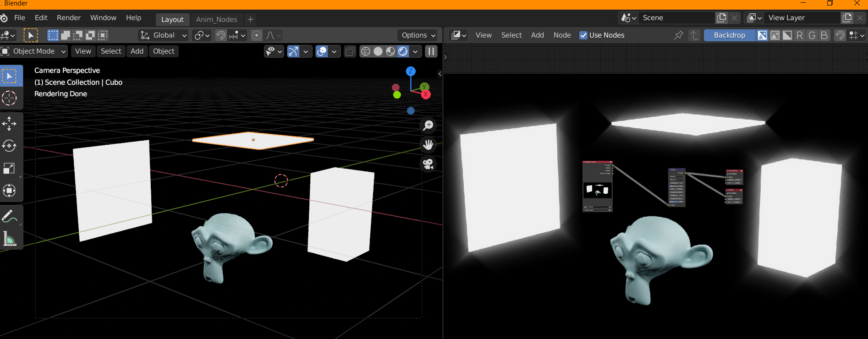Toggle the camera view icon
The height and width of the screenshot is (339, 868).
coord(428,164)
